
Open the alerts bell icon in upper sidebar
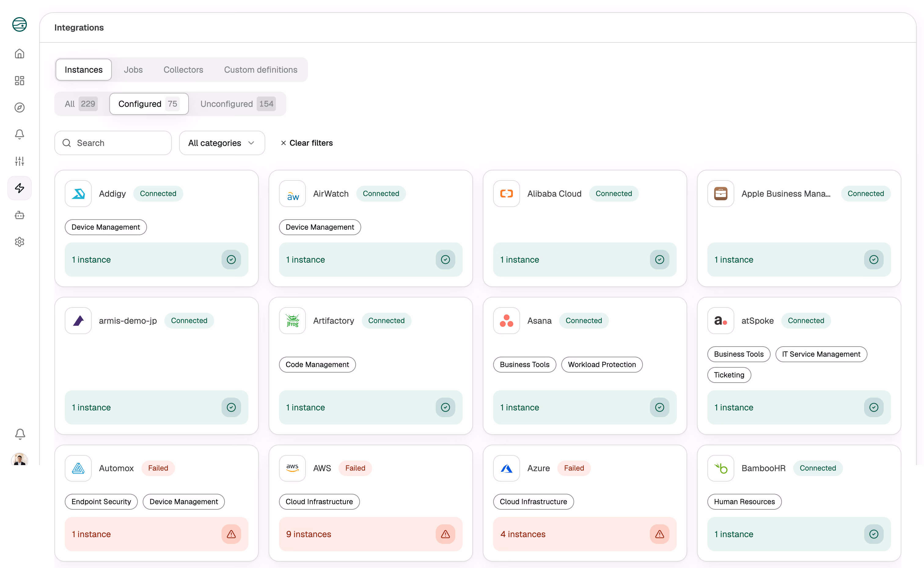(x=20, y=134)
